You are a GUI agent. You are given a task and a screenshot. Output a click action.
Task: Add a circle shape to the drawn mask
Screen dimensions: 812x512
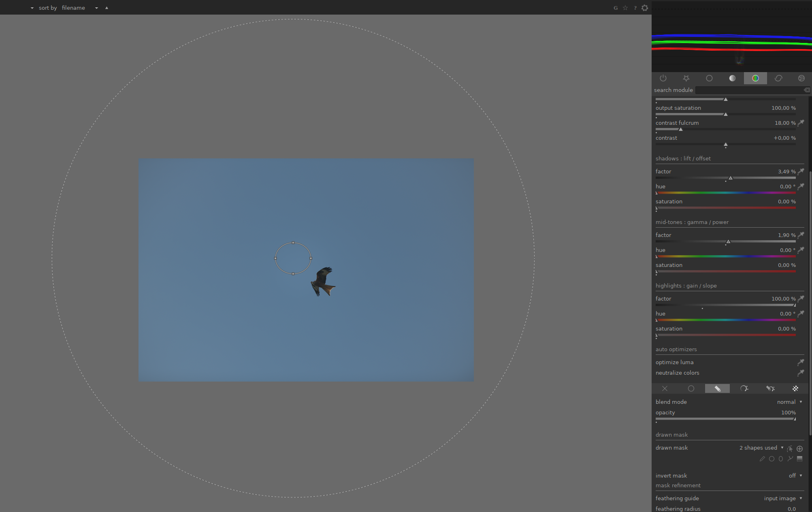pyautogui.click(x=771, y=459)
